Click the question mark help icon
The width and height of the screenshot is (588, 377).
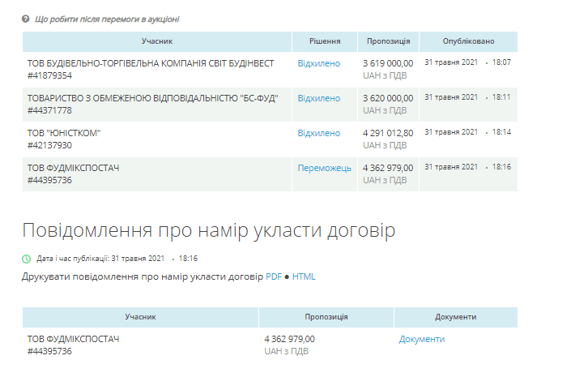25,19
